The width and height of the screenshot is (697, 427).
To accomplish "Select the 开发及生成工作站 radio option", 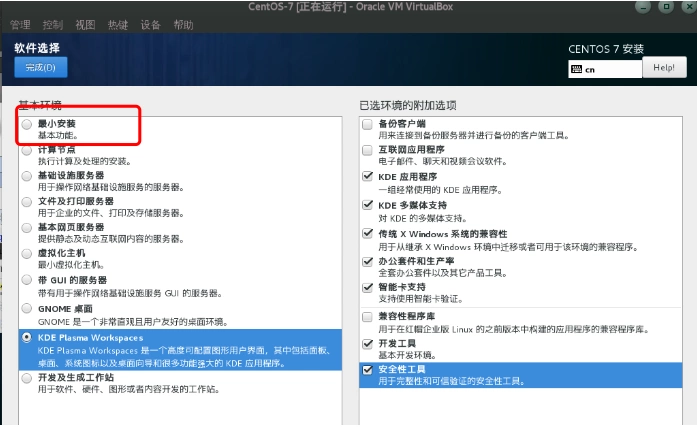I will pyautogui.click(x=27, y=378).
